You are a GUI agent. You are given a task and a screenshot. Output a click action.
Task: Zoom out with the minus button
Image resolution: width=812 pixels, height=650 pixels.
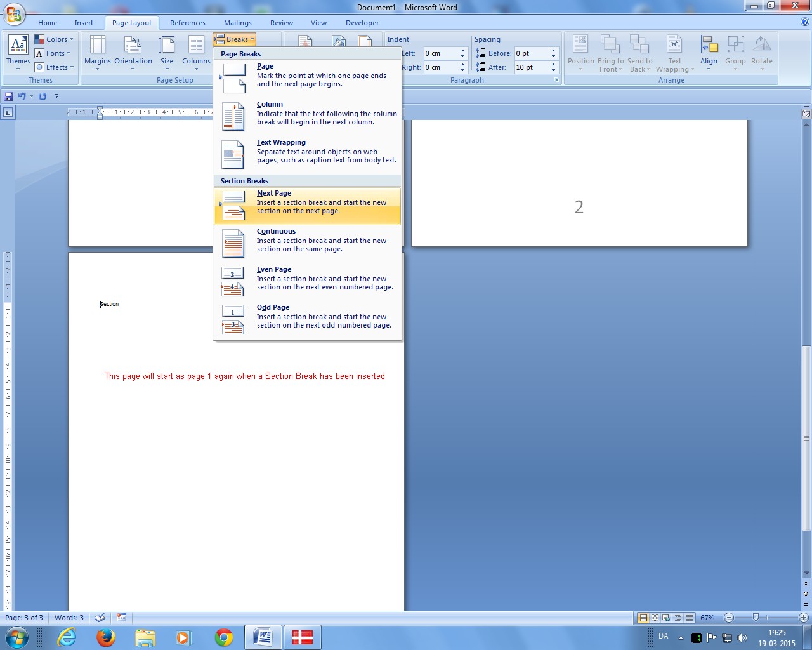[x=729, y=618]
